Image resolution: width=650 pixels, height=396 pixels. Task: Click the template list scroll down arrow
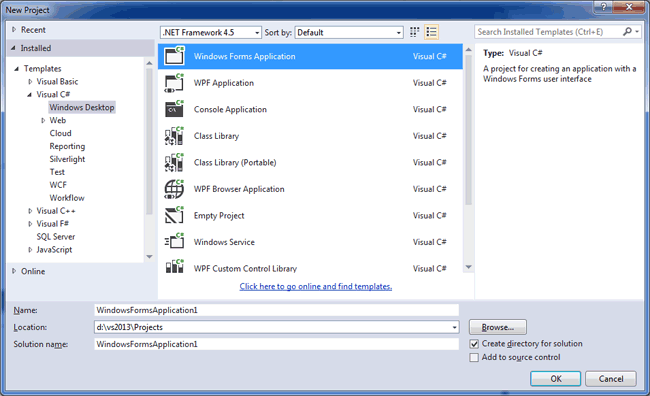coord(468,267)
